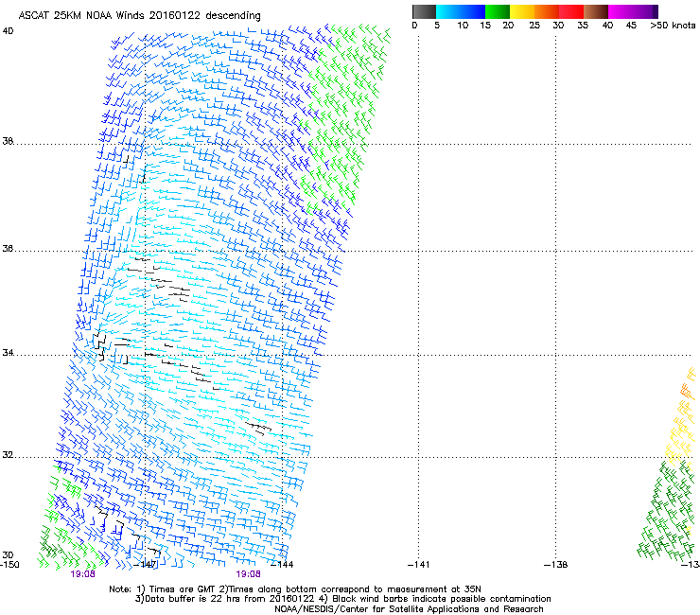Click the green 15-20 knots legend segment
The height and width of the screenshot is (615, 700).
(x=498, y=11)
